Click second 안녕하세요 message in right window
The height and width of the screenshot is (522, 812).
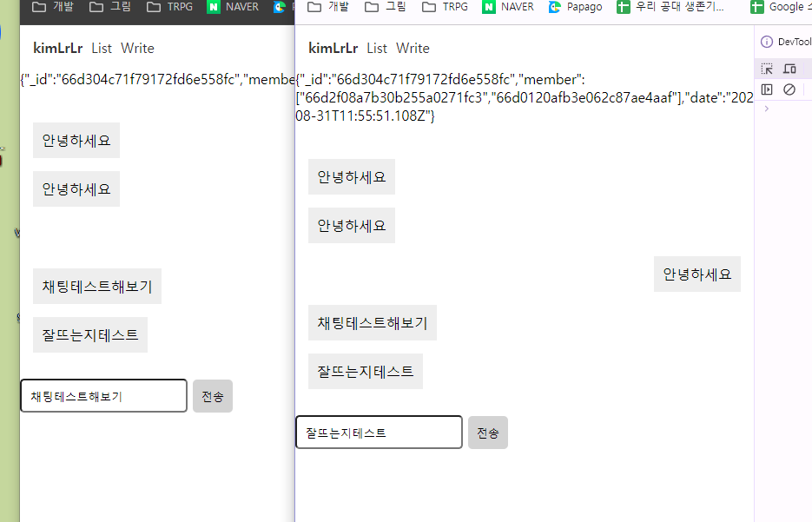pos(352,226)
